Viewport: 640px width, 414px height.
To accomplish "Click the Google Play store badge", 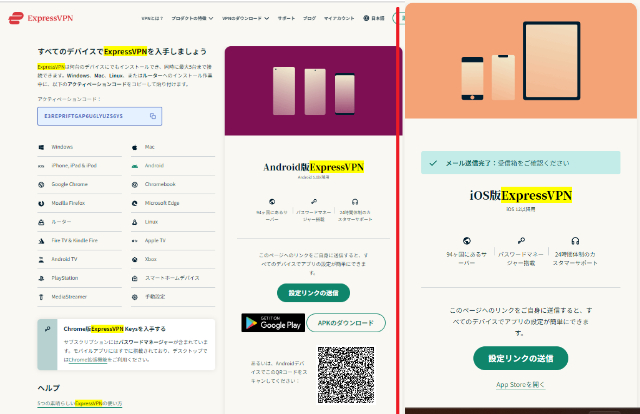I will (x=273, y=323).
